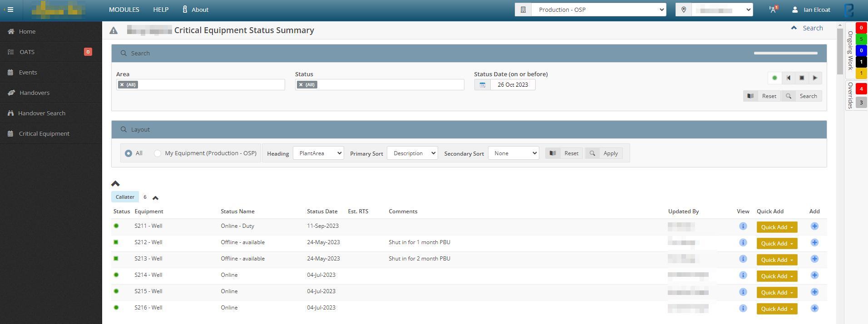Open the Ian Elcoat user menu
The width and height of the screenshot is (868, 324).
[x=811, y=10]
